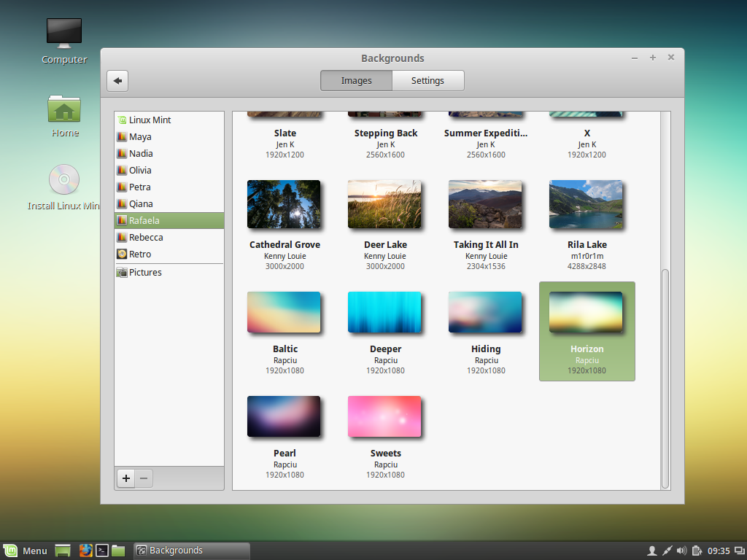Click the volume icon in system tray
Screen dimensions: 747x560
pyautogui.click(x=681, y=551)
